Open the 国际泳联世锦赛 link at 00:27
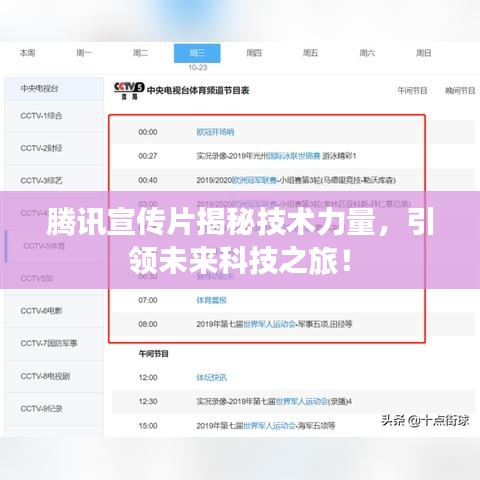The image size is (480, 480). pos(294,156)
